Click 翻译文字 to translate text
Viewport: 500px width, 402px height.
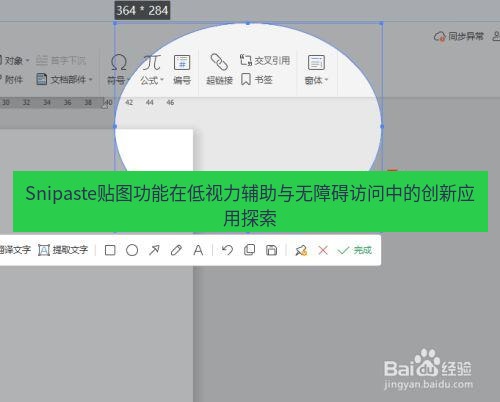click(15, 250)
